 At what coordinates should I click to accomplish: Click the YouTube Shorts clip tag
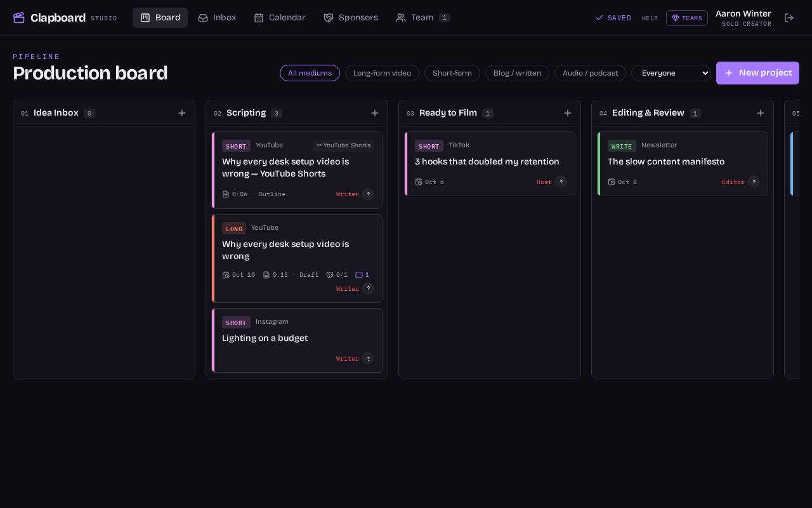pyautogui.click(x=343, y=145)
